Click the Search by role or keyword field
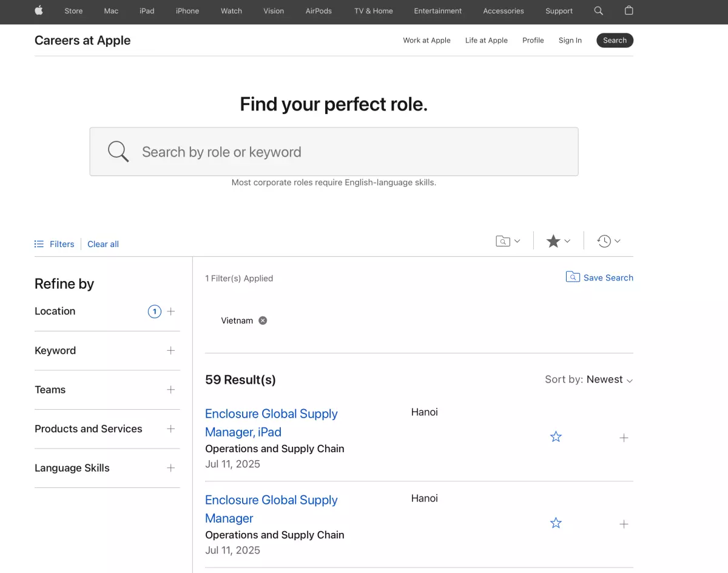The height and width of the screenshot is (573, 728). [334, 152]
